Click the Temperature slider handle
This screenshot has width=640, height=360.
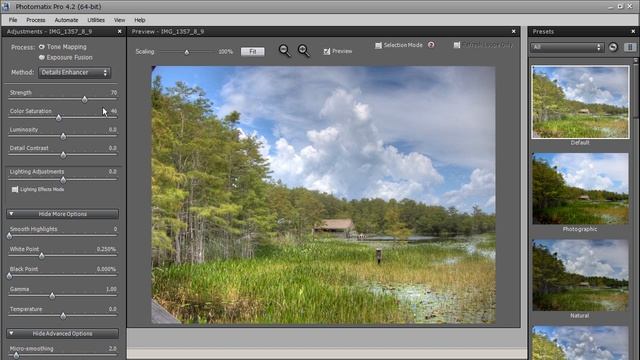tap(63, 316)
